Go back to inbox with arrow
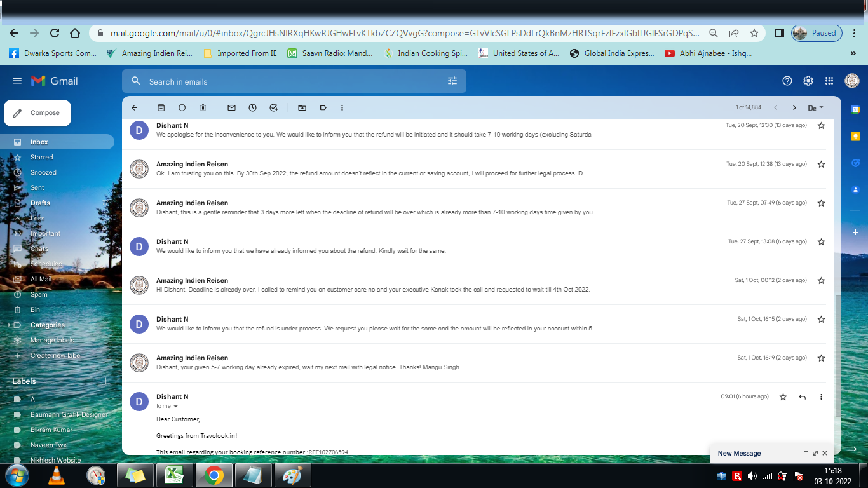Screen dimensions: 868x488 click(134, 108)
